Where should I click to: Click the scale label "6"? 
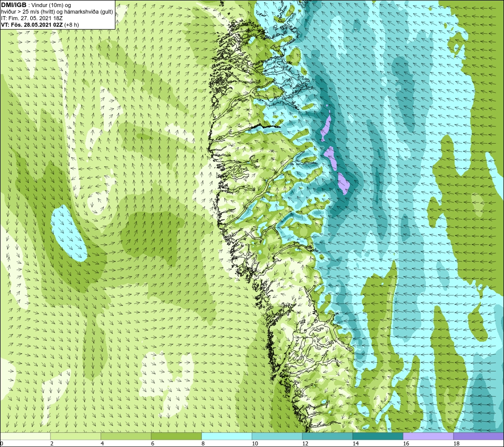[x=153, y=443]
